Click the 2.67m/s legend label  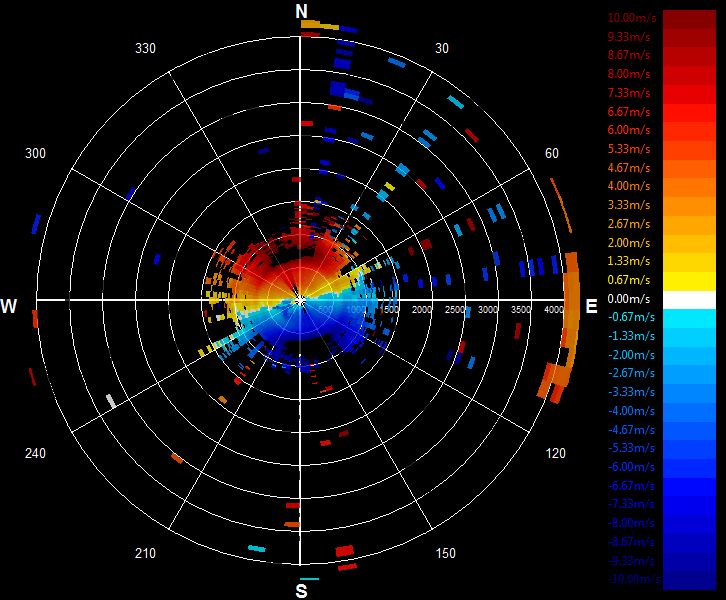tap(629, 224)
